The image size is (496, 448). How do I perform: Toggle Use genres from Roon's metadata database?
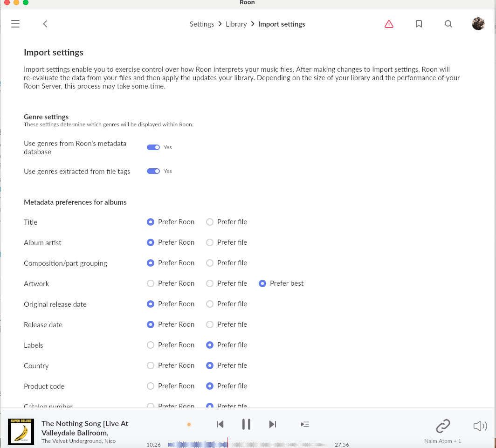click(153, 147)
